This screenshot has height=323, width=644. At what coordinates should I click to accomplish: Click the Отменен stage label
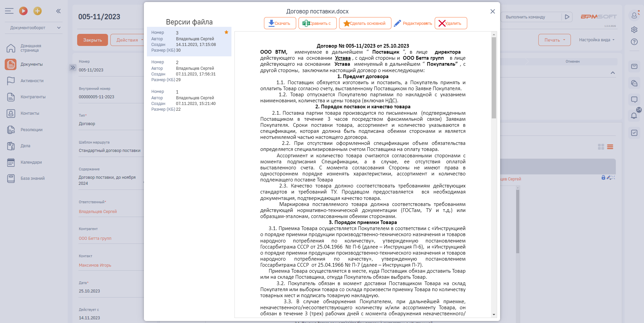[x=573, y=62]
